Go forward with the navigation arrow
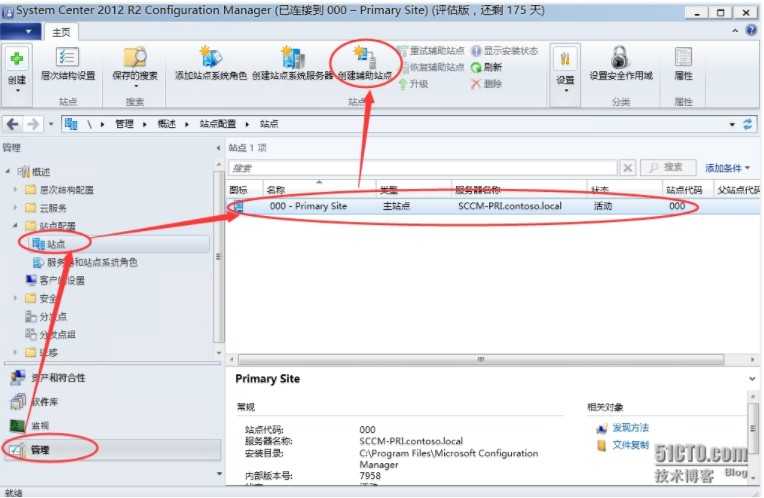Viewport: 764px width, 498px height. [x=33, y=124]
